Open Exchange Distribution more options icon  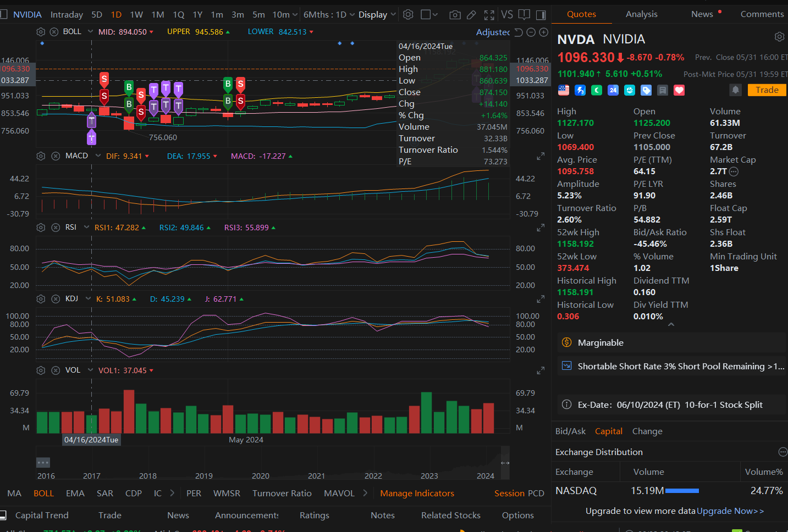(x=783, y=452)
